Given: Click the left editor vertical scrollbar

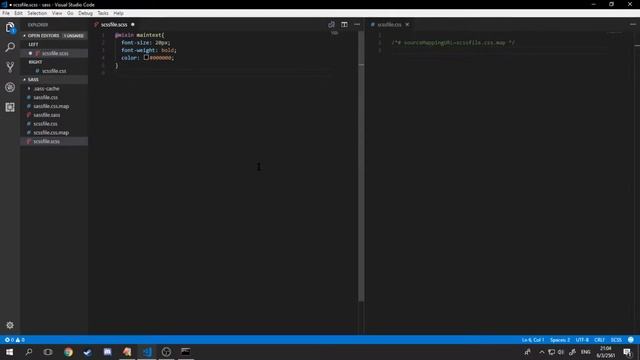Looking at the screenshot, I should coord(361,167).
